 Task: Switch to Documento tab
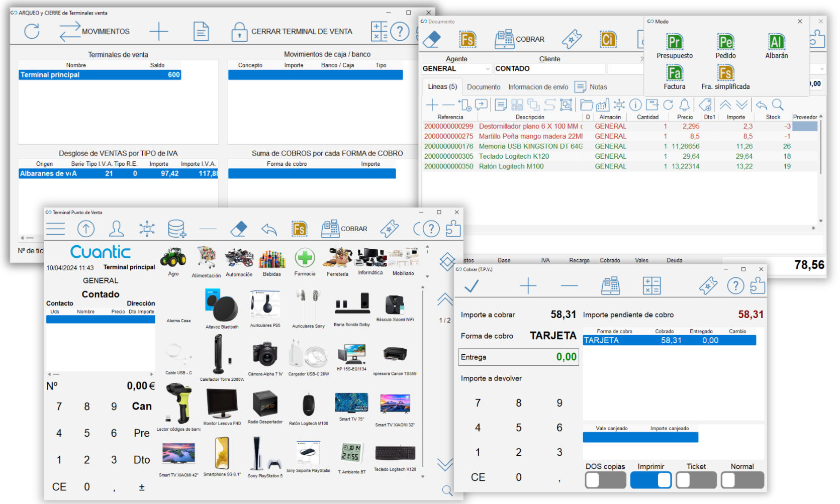click(x=484, y=87)
